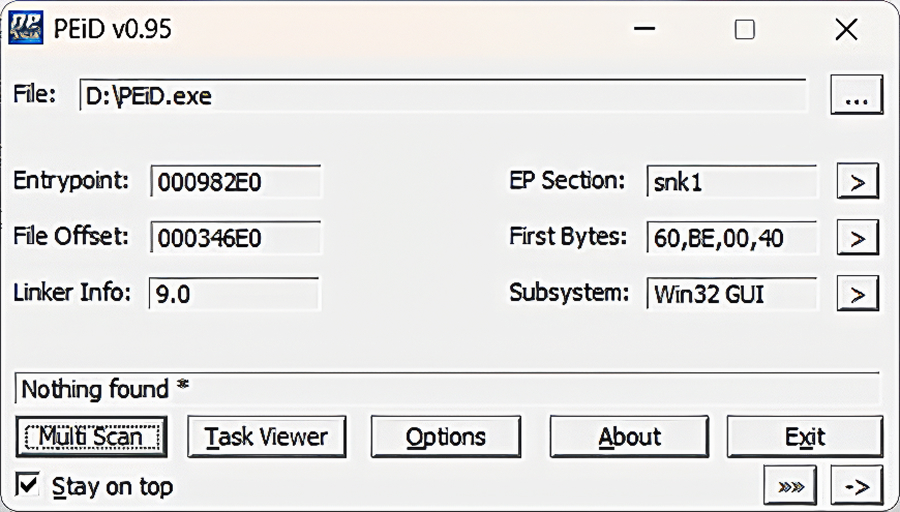The width and height of the screenshot is (900, 512).
Task: Click the Multi Scan button
Action: point(91,437)
